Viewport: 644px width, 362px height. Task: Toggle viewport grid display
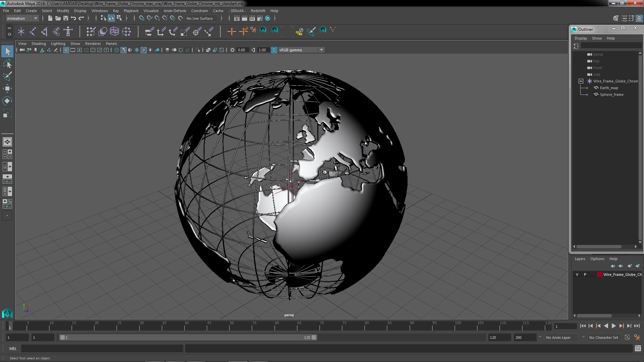click(66, 50)
